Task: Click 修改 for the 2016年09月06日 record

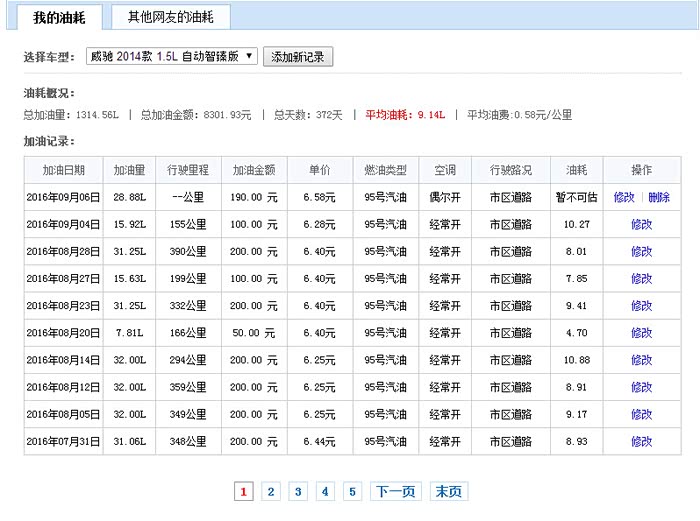Action: 624,198
